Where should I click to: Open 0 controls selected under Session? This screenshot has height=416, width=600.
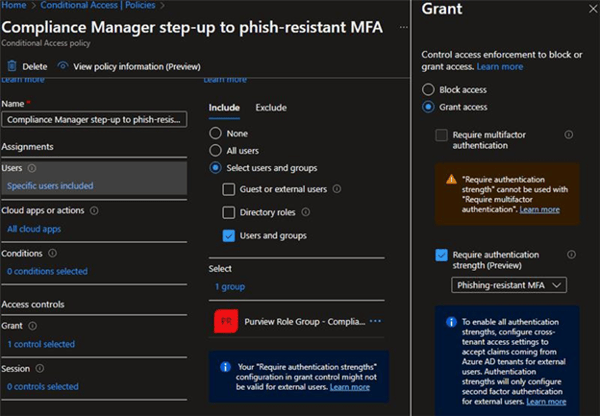43,387
